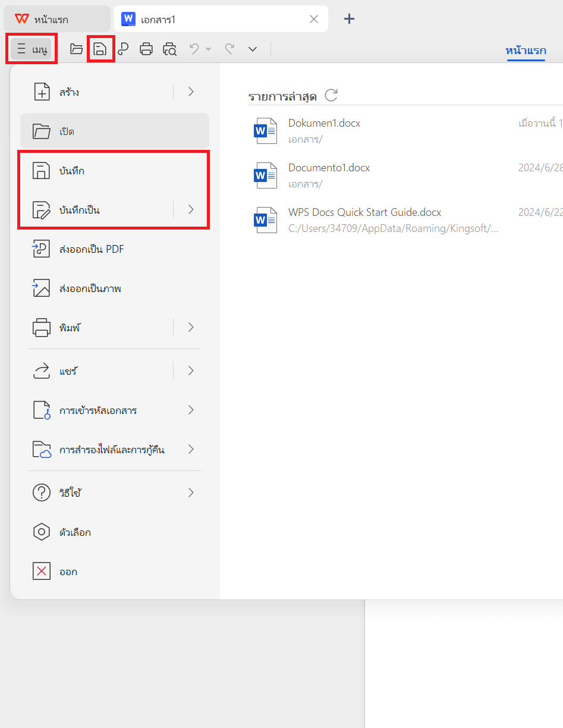Click the folder icon beside เปิด
Image resolution: width=563 pixels, height=728 pixels.
(x=41, y=131)
